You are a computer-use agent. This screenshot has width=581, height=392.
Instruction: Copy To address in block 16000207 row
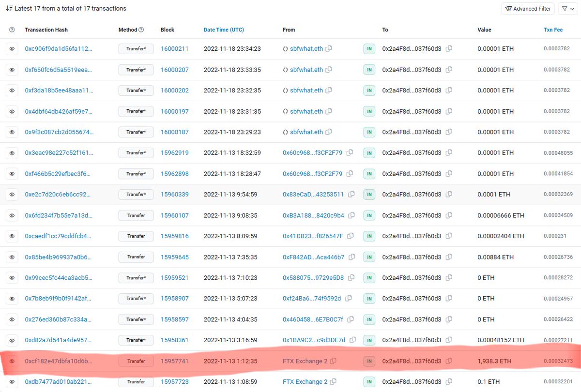tap(449, 70)
